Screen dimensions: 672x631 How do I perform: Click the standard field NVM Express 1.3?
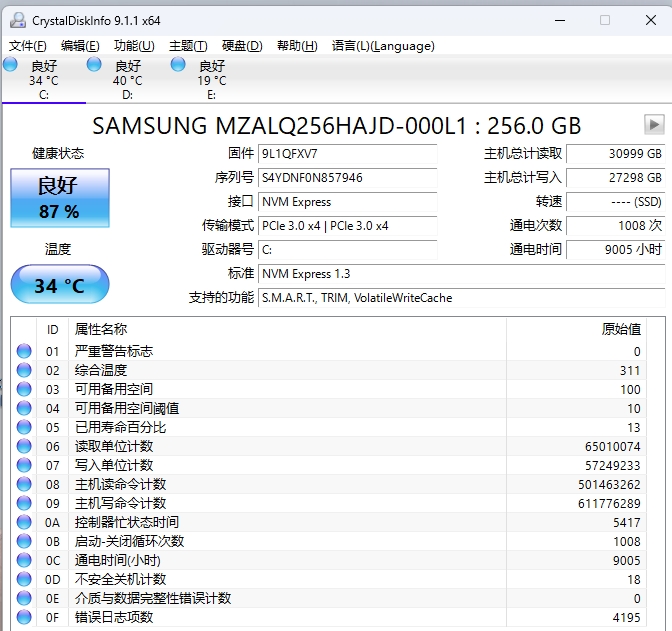tap(462, 274)
